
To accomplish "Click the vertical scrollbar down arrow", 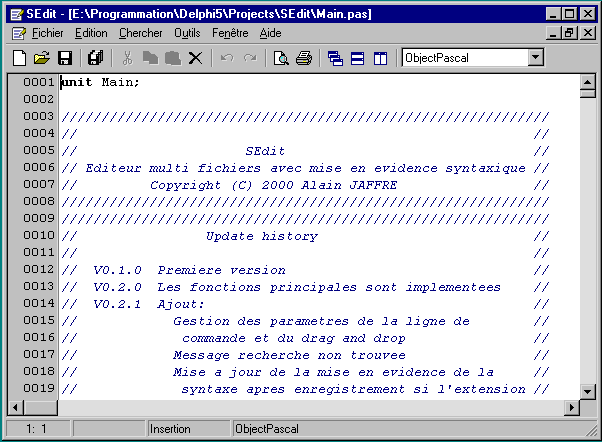I will [588, 388].
